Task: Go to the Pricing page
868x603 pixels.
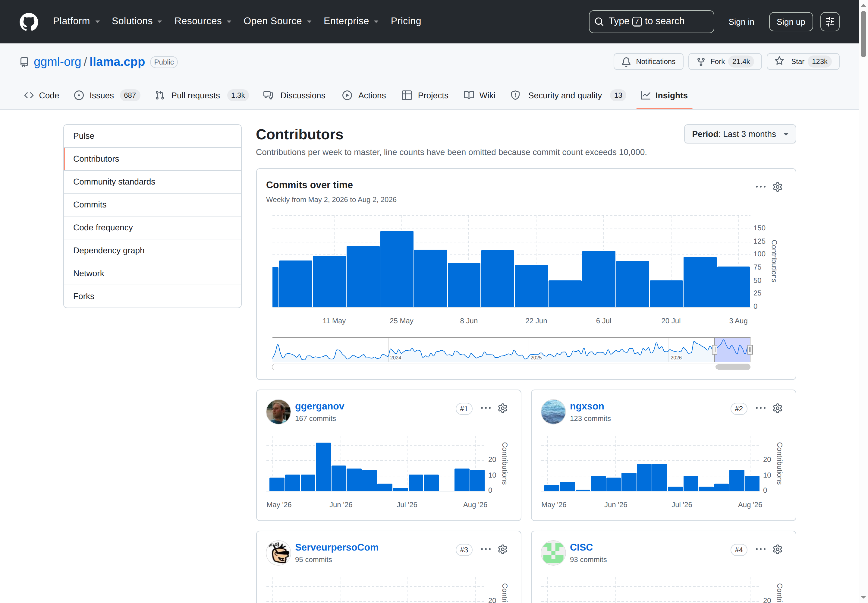Action: [x=406, y=21]
